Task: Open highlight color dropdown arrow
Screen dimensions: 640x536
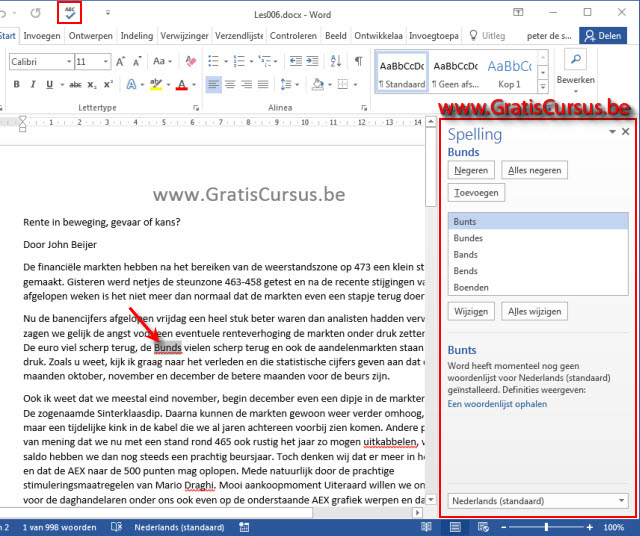Action: pos(168,85)
